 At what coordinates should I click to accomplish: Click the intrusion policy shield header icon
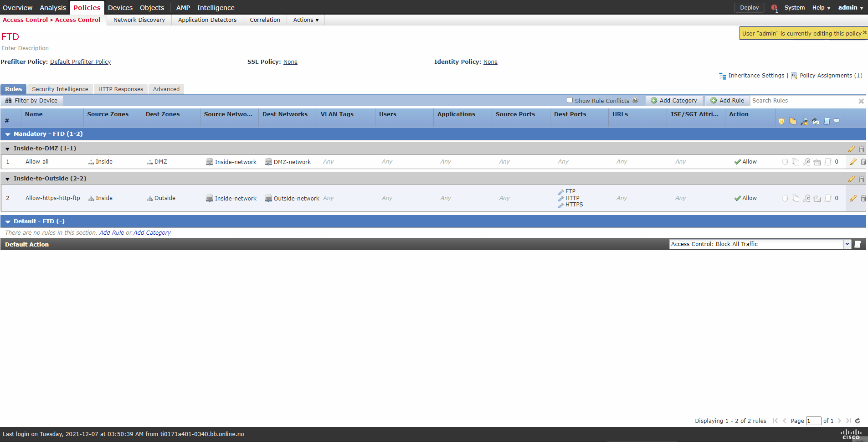pos(781,121)
